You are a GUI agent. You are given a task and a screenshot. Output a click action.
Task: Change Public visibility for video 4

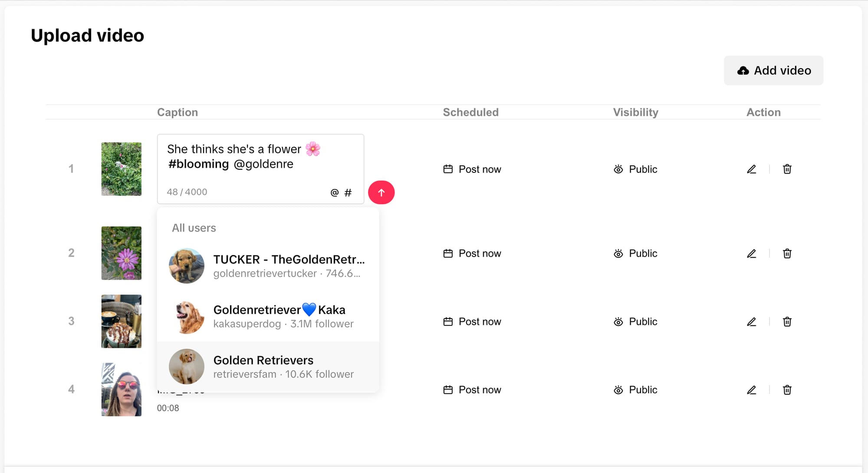[635, 390]
